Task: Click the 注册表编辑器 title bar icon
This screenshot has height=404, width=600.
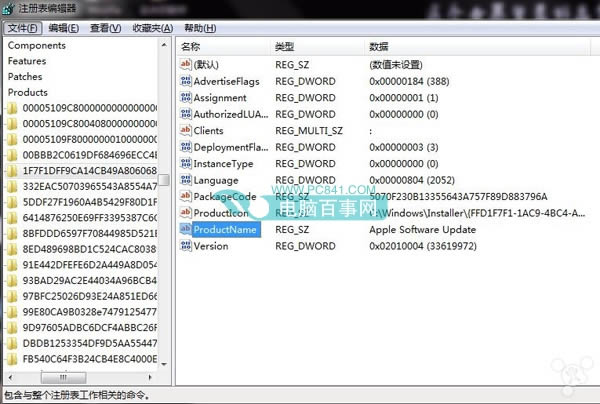Action: coord(8,8)
